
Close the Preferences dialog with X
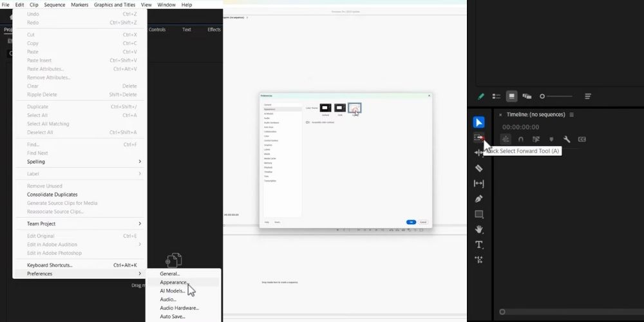point(429,96)
